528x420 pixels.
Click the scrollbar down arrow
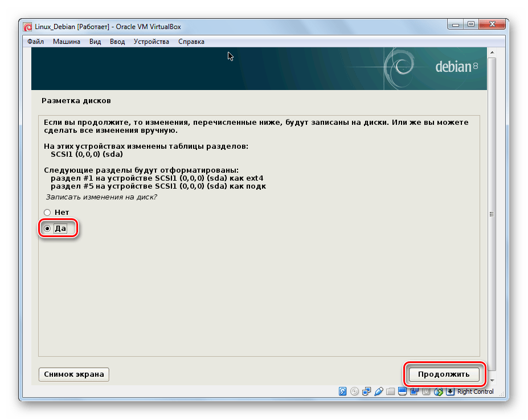(492, 381)
